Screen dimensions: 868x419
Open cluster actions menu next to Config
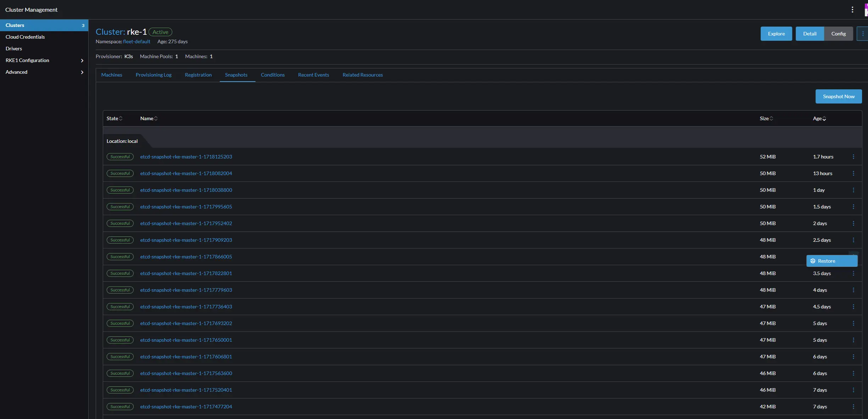tap(863, 34)
